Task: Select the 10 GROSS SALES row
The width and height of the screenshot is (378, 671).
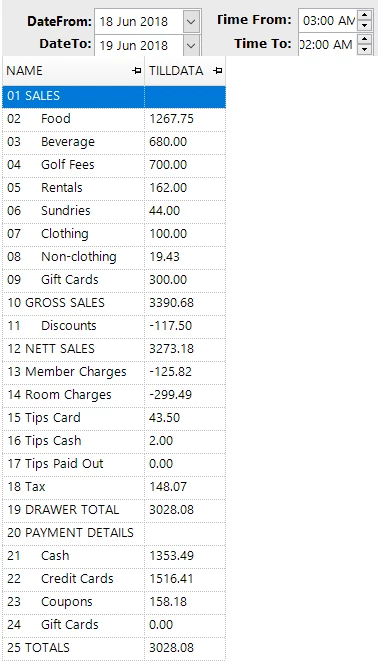Action: [114, 303]
